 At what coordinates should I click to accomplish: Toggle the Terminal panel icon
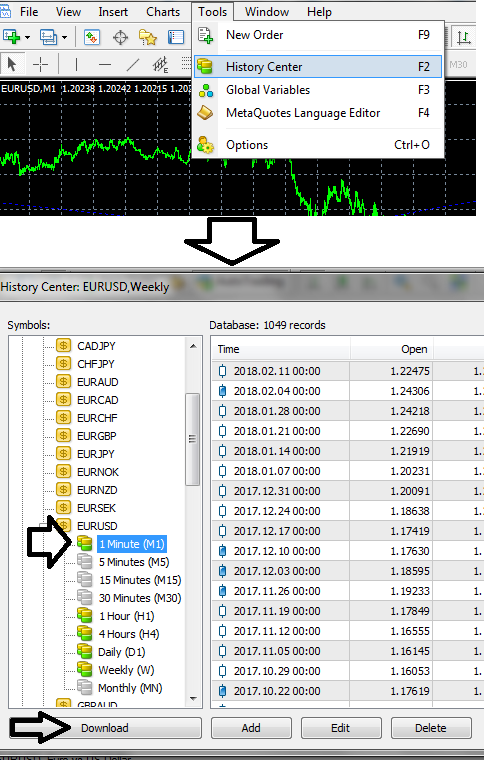click(175, 37)
